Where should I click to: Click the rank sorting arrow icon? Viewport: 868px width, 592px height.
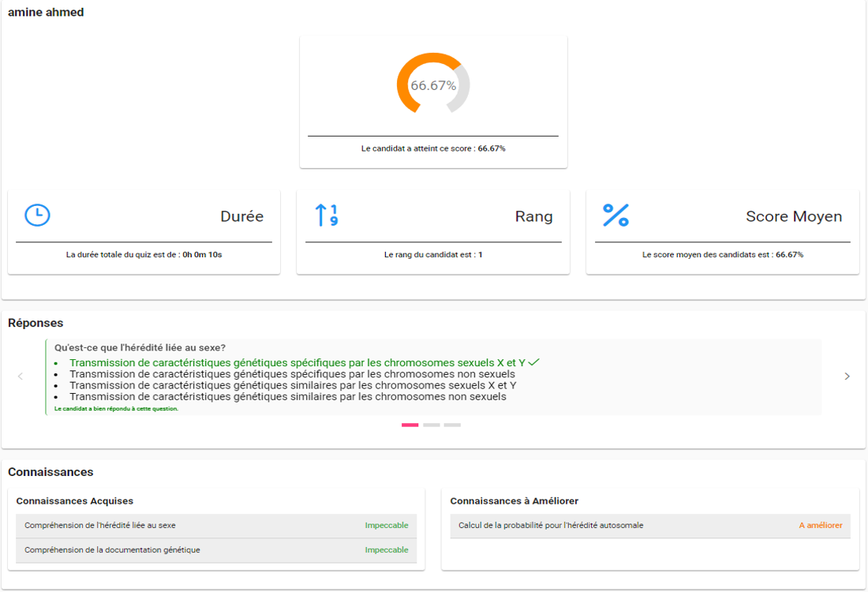coord(326,215)
